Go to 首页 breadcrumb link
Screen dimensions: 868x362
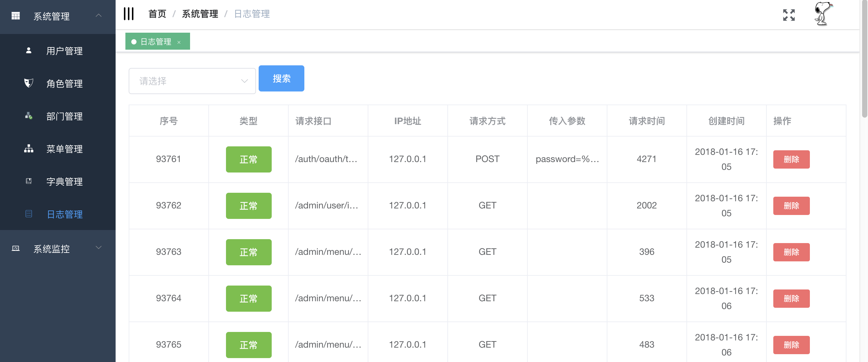pyautogui.click(x=157, y=14)
